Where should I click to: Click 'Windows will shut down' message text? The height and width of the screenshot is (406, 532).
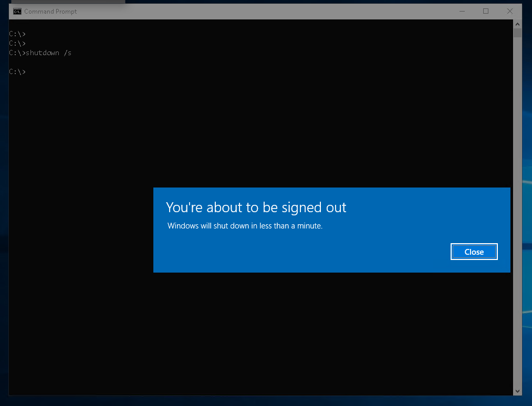click(245, 226)
